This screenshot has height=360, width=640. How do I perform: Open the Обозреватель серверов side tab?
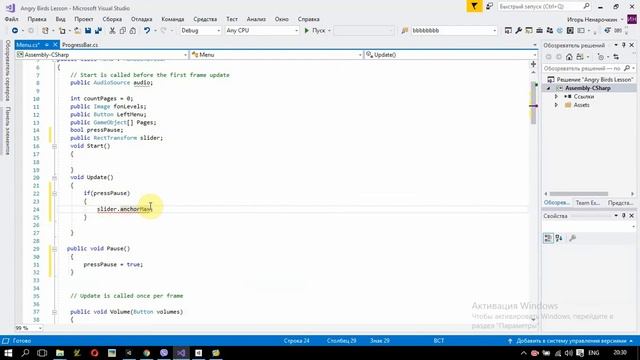(x=7, y=71)
